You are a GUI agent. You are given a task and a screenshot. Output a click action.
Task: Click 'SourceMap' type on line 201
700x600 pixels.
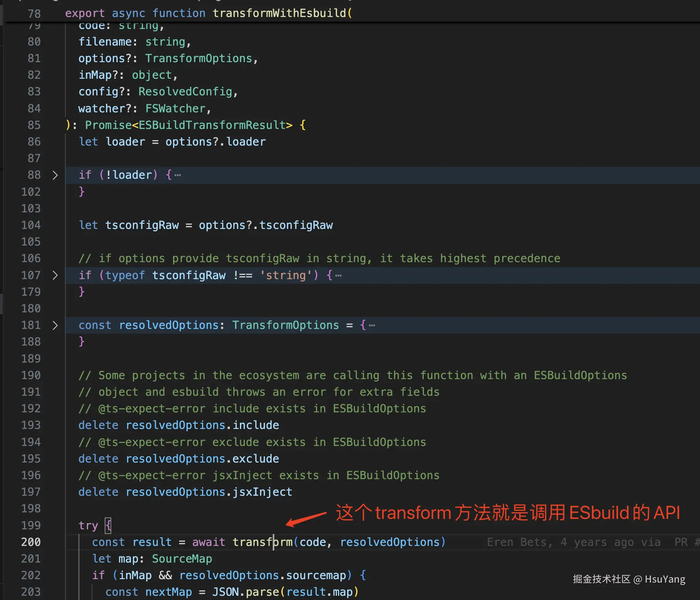pos(182,559)
